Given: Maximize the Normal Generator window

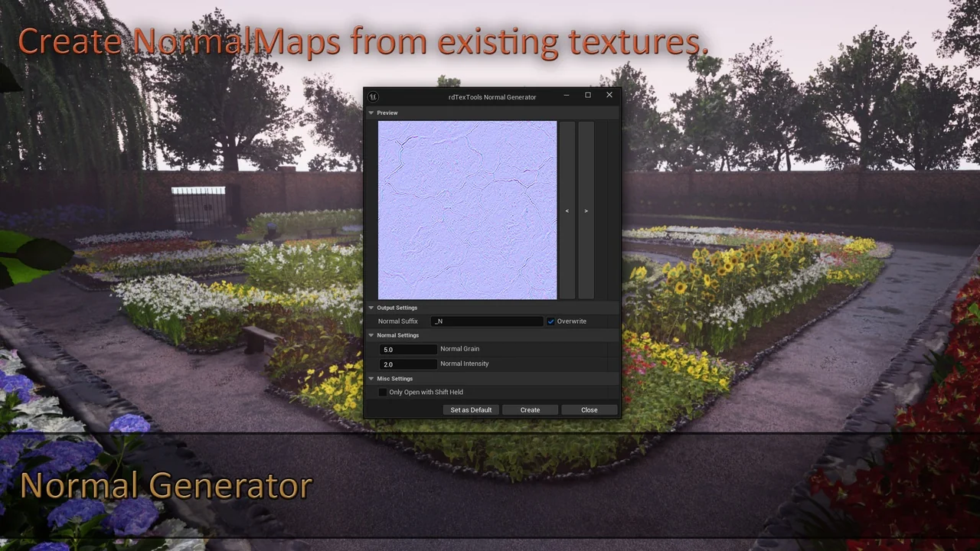Looking at the screenshot, I should click(x=588, y=96).
